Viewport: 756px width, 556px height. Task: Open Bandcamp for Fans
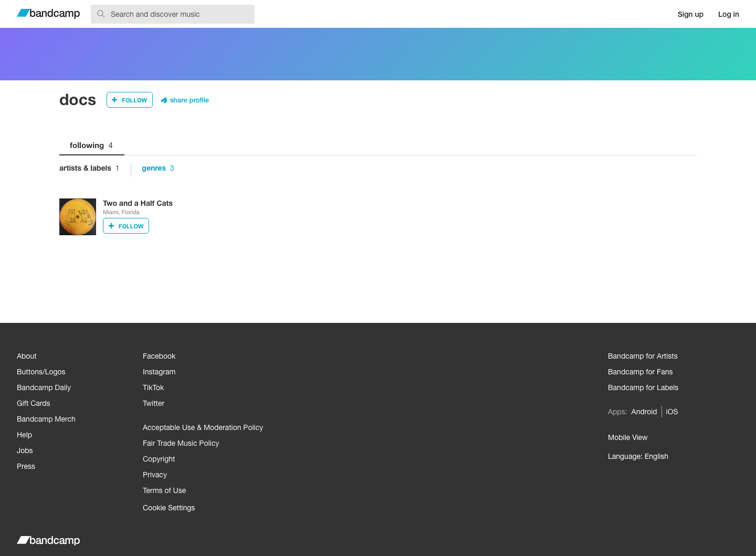click(640, 372)
